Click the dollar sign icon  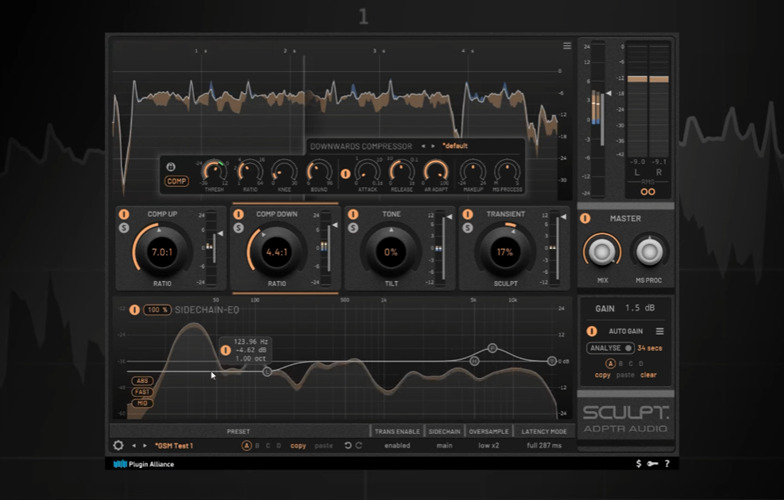639,464
